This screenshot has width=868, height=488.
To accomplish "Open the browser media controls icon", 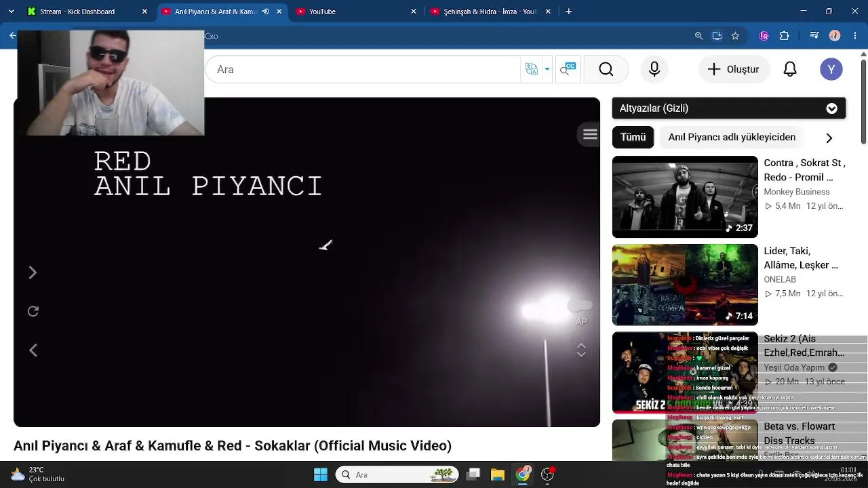I will 815,36.
